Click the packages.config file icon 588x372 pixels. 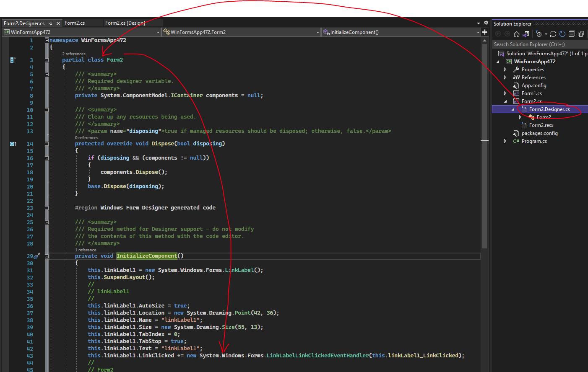tap(516, 133)
